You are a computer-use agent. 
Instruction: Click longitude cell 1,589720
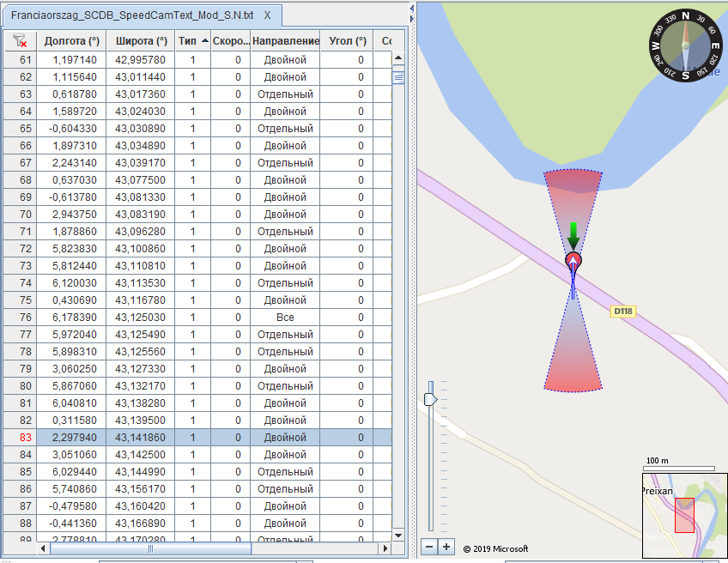(x=72, y=112)
